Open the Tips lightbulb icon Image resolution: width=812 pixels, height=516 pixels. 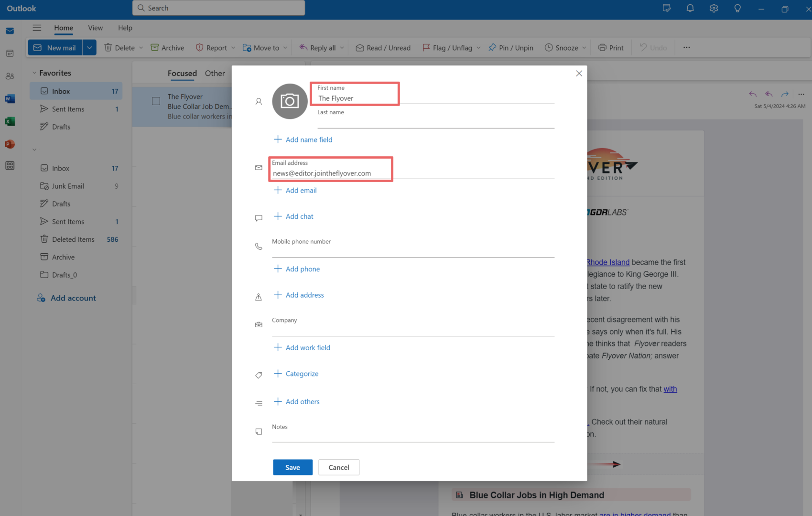pos(737,8)
